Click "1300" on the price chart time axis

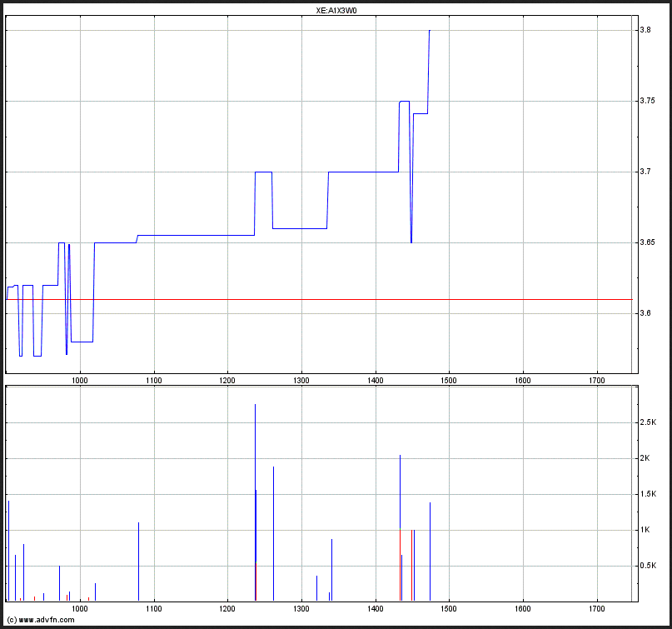tap(301, 380)
